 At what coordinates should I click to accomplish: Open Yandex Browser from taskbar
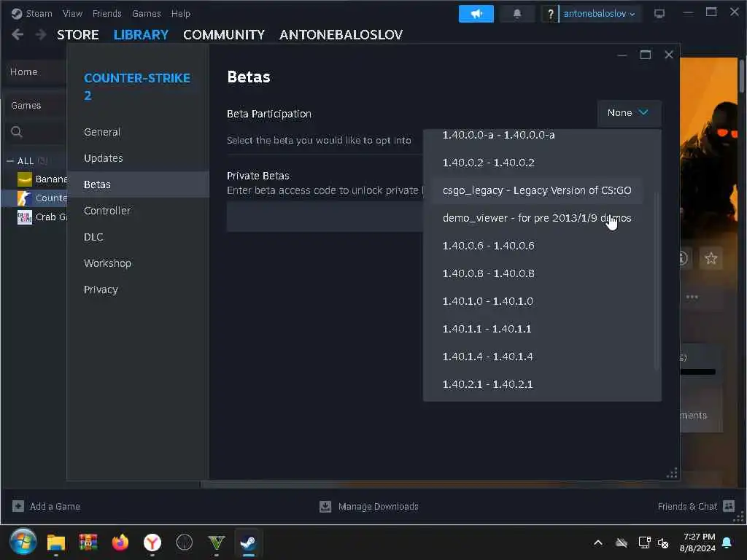pos(152,542)
